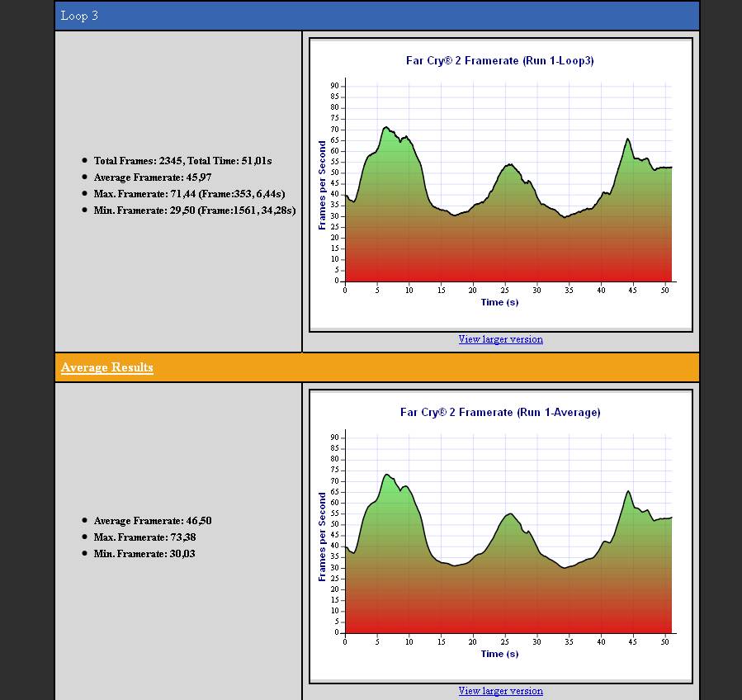Select 'Min. Framerate: 29,50 (Frame:1561, 34,28s)' line
This screenshot has height=700, width=742.
coord(195,210)
